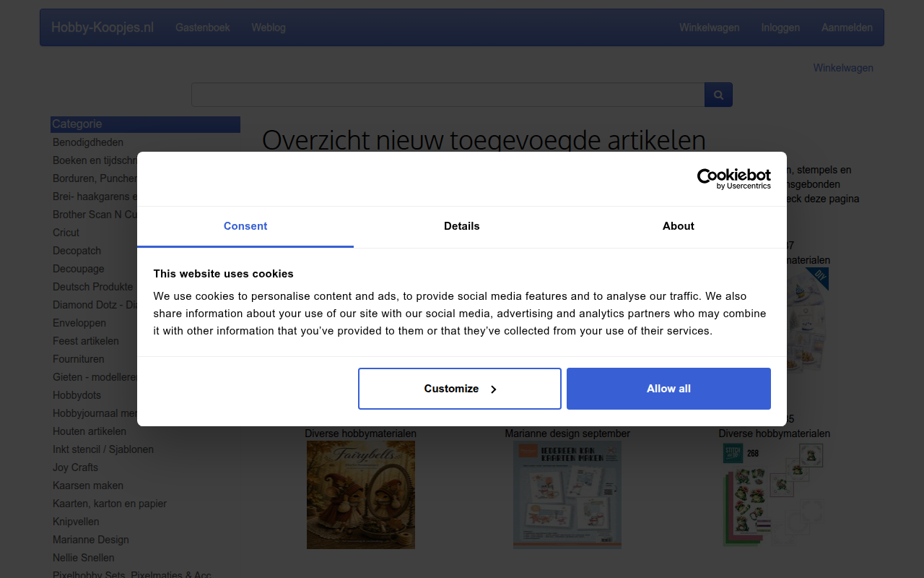Image resolution: width=924 pixels, height=578 pixels.
Task: Open product image numbered 268
Action: [x=774, y=495]
